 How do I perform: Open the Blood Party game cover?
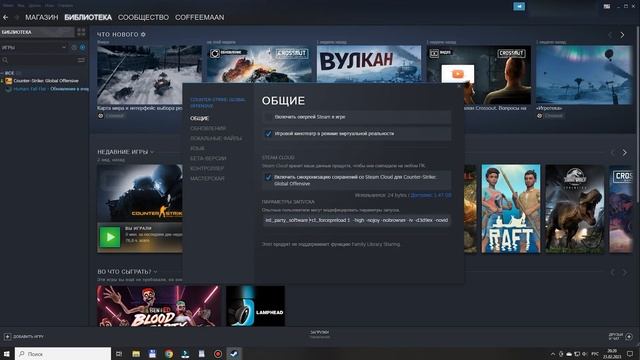pyautogui.click(x=159, y=306)
